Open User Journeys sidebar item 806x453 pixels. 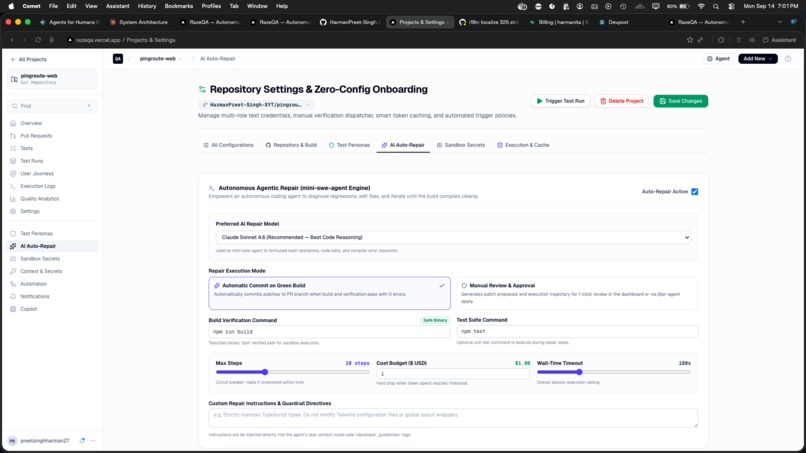click(x=36, y=174)
